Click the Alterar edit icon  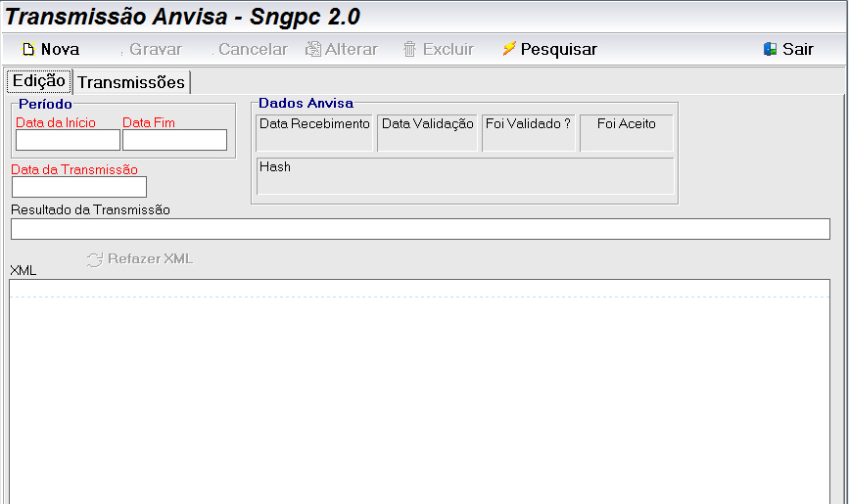click(313, 49)
